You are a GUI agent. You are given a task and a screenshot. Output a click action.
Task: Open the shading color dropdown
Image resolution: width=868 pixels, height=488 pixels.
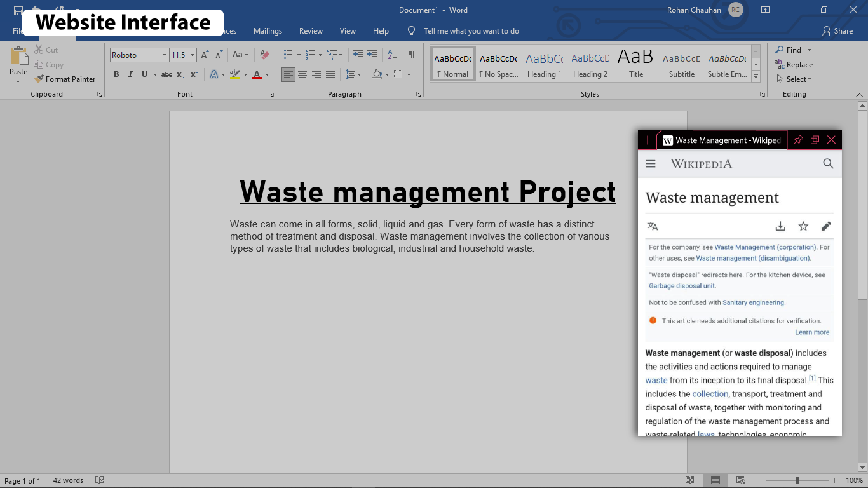tap(386, 75)
